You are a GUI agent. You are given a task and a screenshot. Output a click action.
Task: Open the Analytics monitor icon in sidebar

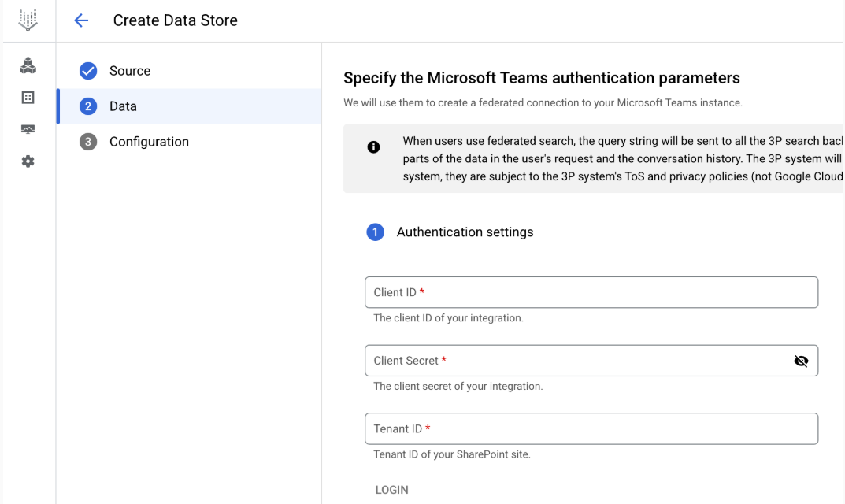point(28,129)
